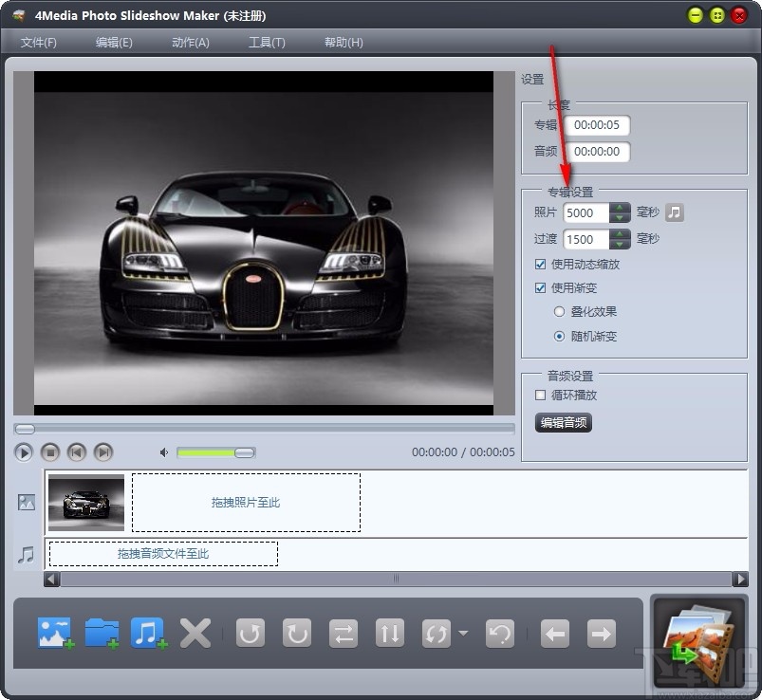Increase 照片 duration with the up stepper
The height and width of the screenshot is (700, 762).
coord(619,208)
